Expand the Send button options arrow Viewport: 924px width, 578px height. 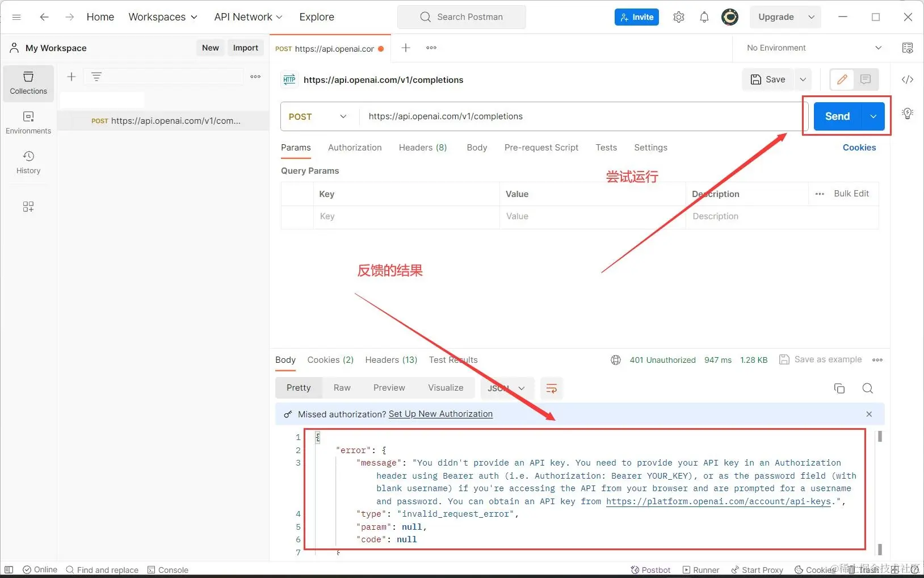pyautogui.click(x=873, y=116)
